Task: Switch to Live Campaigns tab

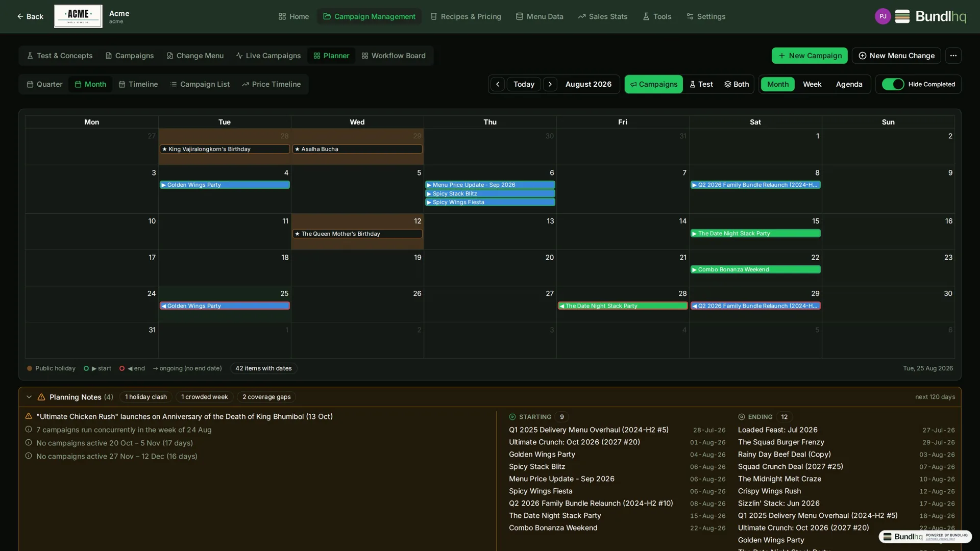Action: click(x=268, y=56)
